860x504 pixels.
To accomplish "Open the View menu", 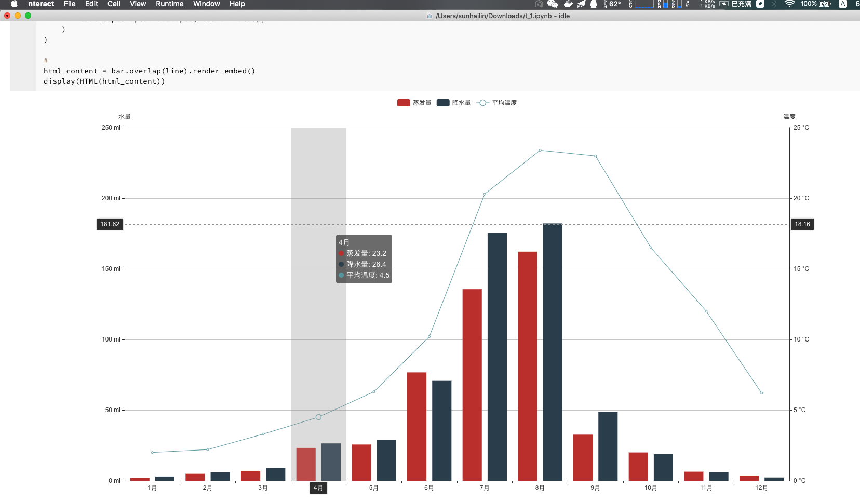I will click(138, 4).
